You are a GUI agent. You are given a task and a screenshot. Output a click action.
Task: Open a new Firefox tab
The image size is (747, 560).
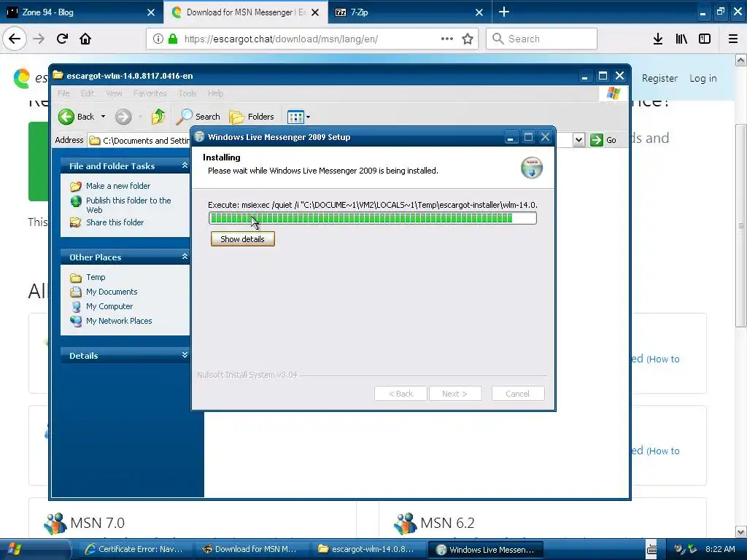(x=504, y=12)
